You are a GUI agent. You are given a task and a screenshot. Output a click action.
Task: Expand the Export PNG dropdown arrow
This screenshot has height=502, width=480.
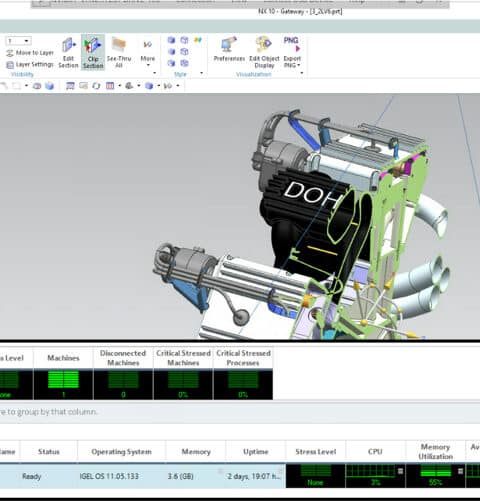tap(299, 65)
